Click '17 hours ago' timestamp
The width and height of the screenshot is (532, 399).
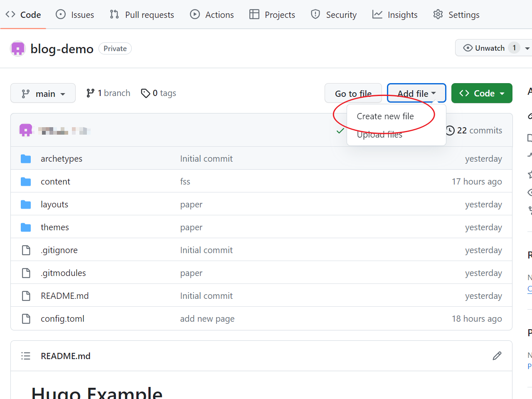coord(477,182)
